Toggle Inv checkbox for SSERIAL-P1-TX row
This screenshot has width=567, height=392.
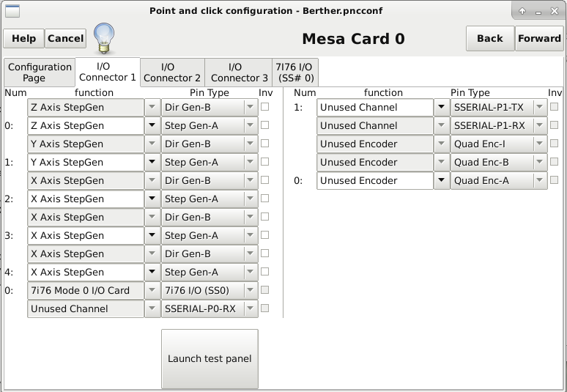pyautogui.click(x=554, y=107)
